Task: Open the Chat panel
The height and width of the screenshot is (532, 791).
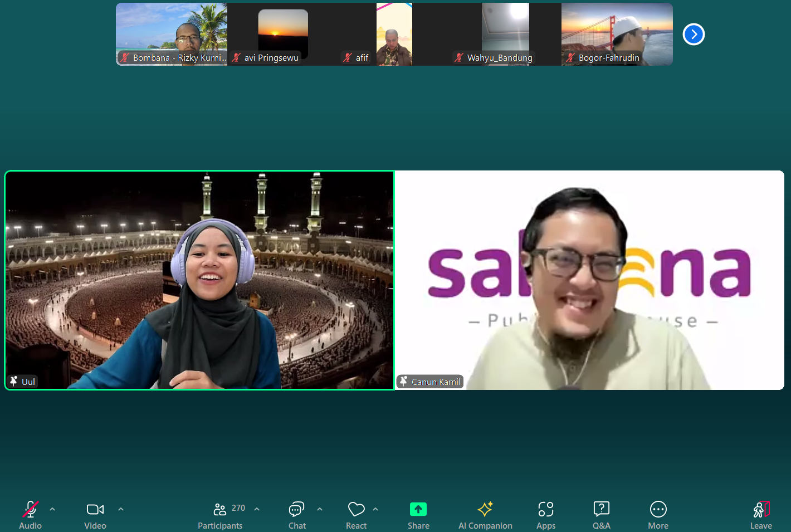Action: 296,509
